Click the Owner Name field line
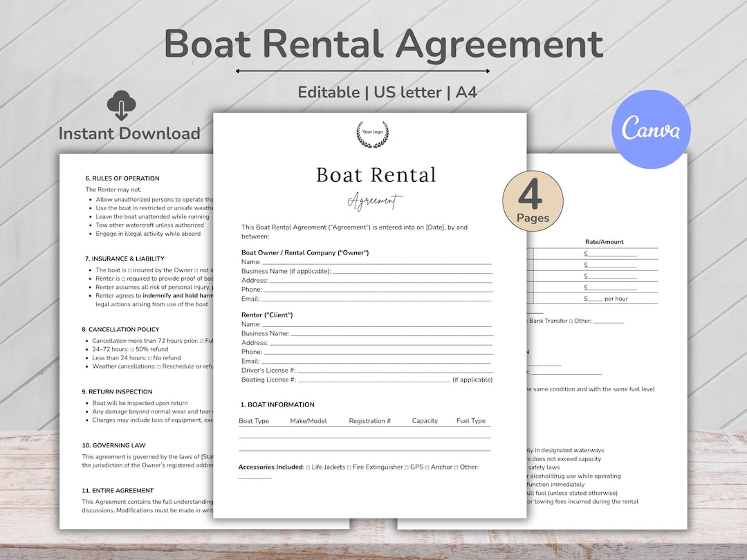 click(x=377, y=262)
